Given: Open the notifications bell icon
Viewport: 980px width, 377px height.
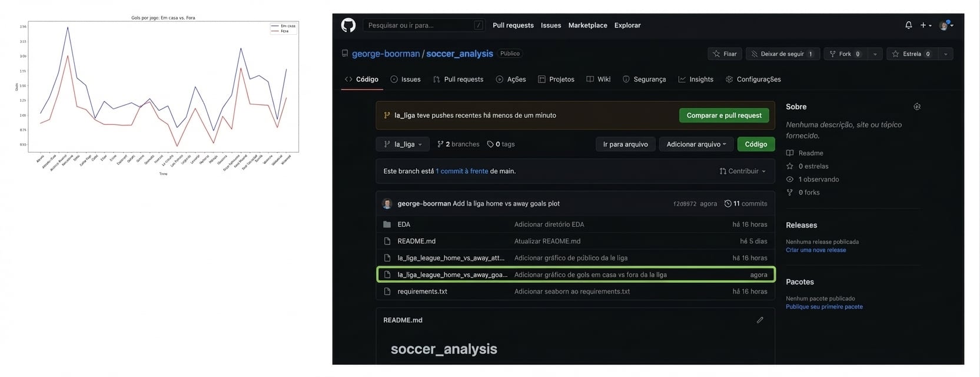Looking at the screenshot, I should point(908,25).
